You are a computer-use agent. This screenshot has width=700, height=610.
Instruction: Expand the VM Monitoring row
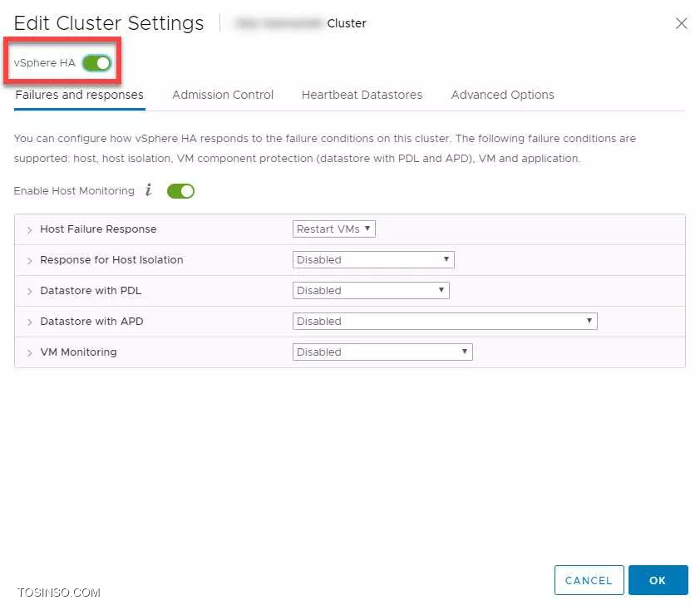29,353
